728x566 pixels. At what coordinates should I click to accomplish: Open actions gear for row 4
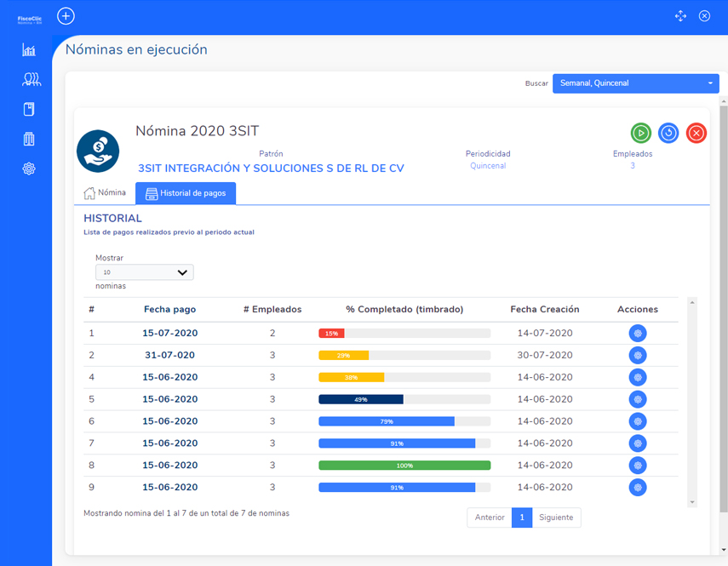[638, 377]
